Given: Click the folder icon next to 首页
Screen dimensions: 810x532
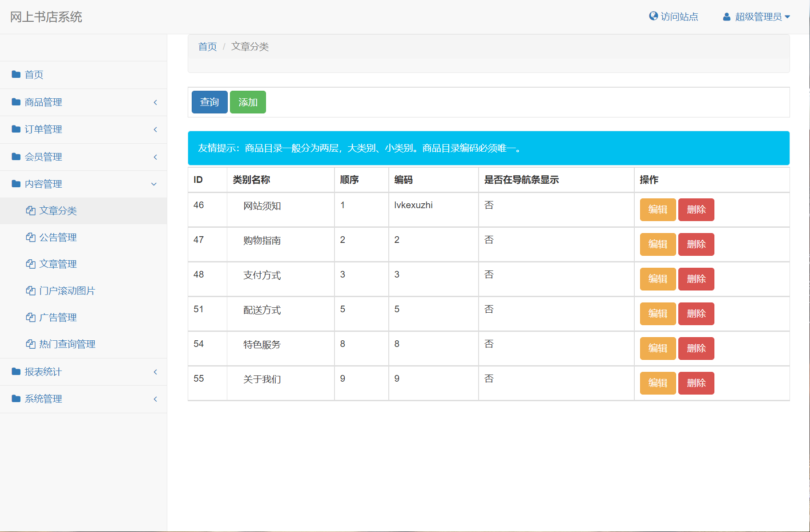Looking at the screenshot, I should click(x=15, y=74).
